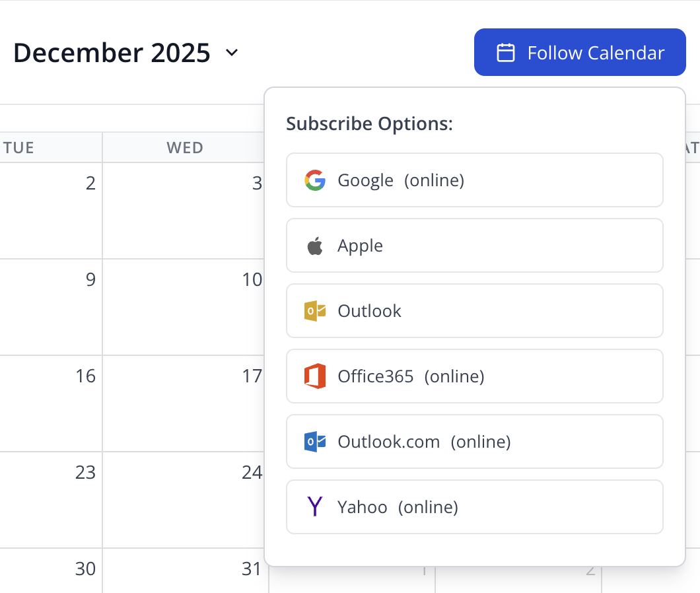
Task: Select Outlook subscribe option
Action: [x=474, y=311]
